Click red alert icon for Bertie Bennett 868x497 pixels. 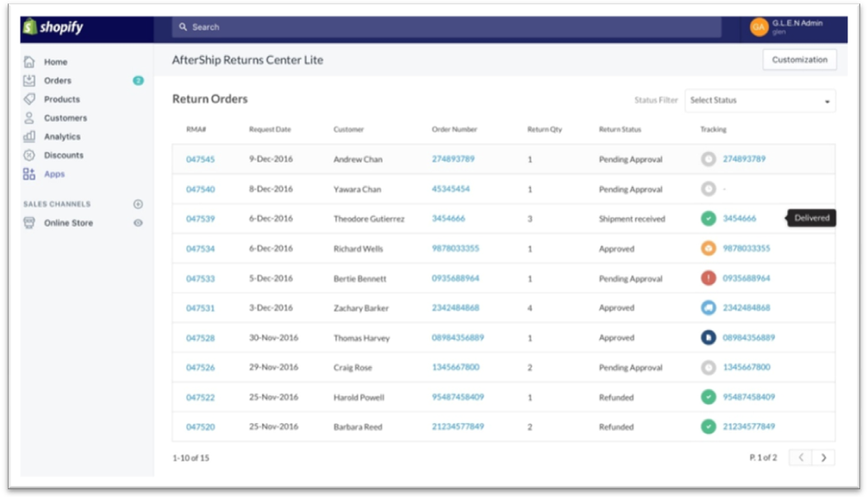click(x=708, y=278)
